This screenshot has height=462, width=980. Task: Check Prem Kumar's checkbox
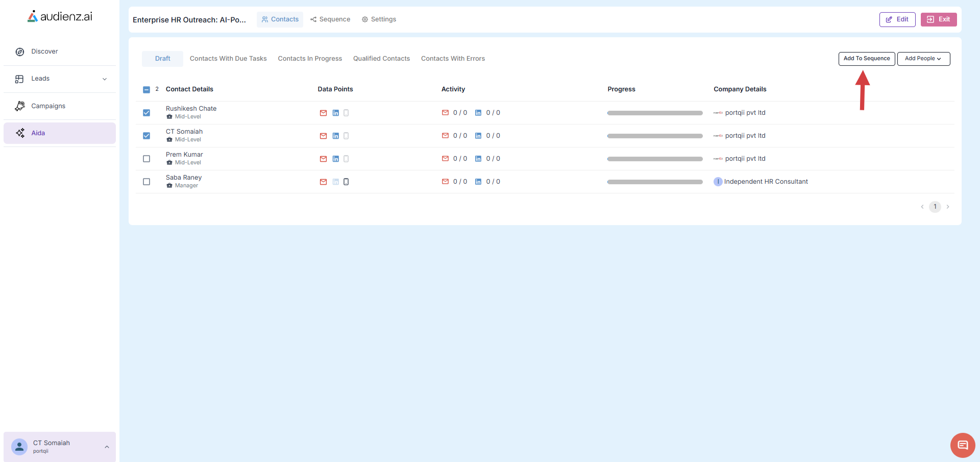(146, 159)
